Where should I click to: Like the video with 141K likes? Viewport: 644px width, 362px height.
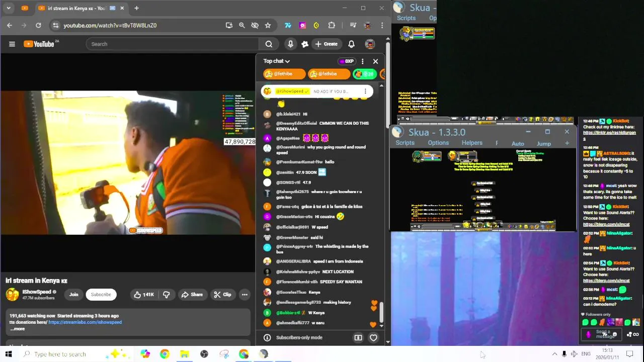click(x=143, y=295)
